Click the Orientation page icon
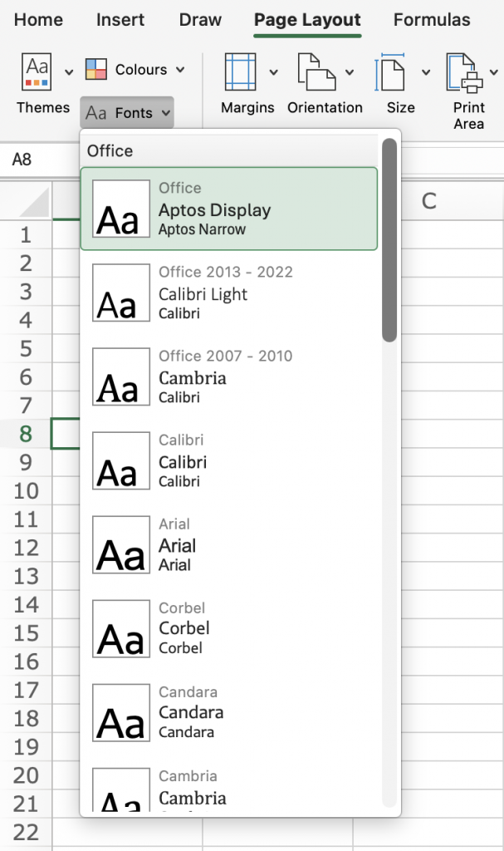 [316, 71]
